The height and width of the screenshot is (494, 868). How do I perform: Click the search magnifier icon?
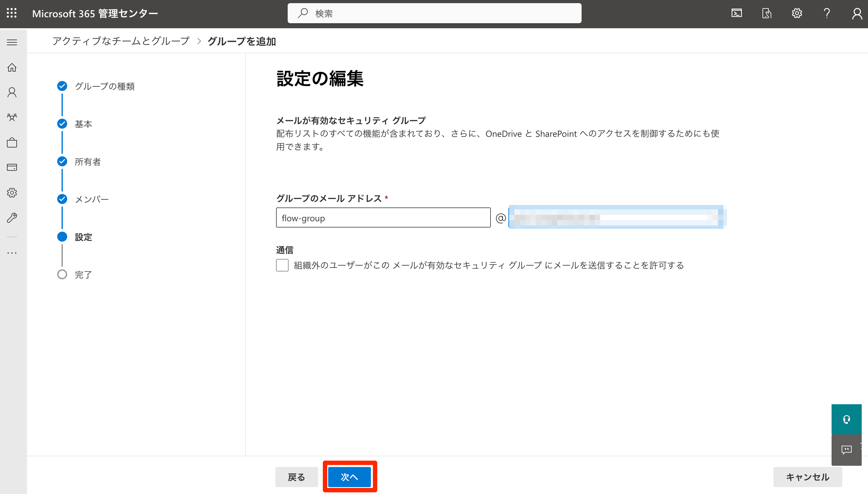click(x=302, y=13)
